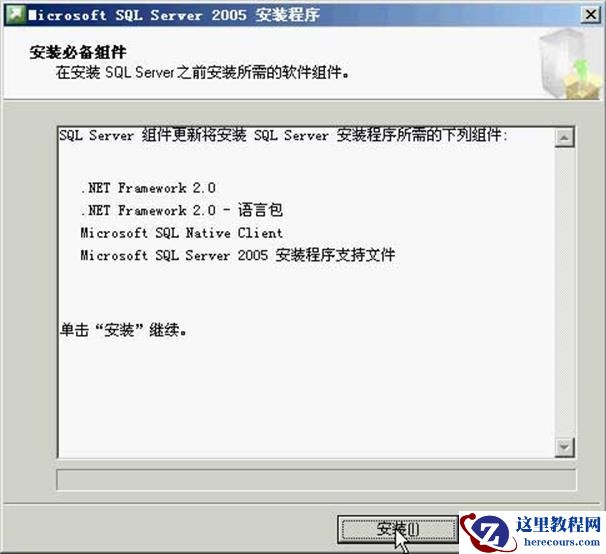Click the 安装 (Install) button

398,530
